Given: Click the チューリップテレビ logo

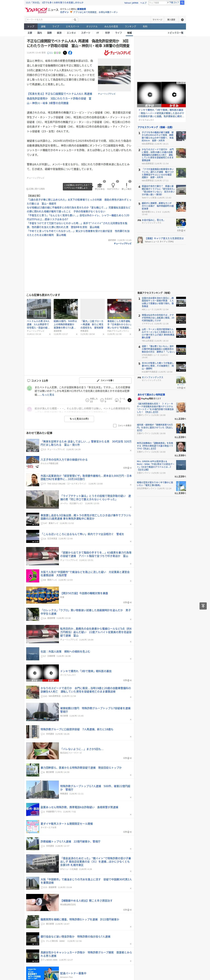Looking at the screenshot, I should [117, 53].
